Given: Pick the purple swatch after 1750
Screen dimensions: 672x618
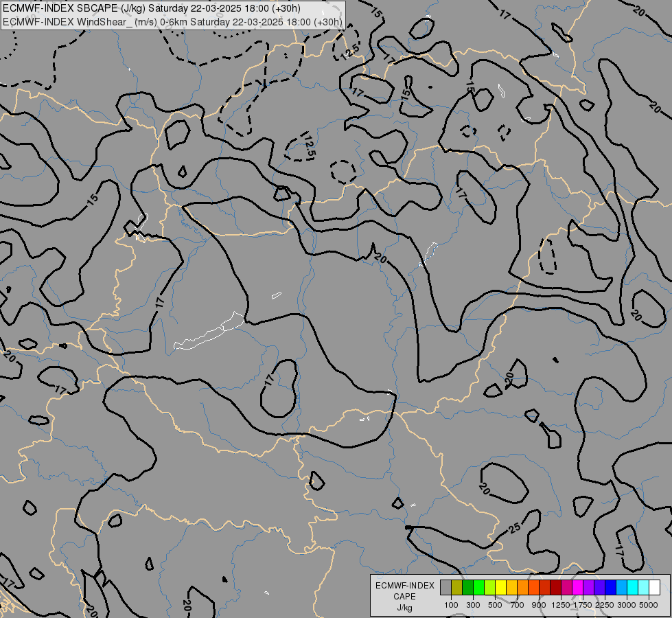Looking at the screenshot, I should 588,588.
